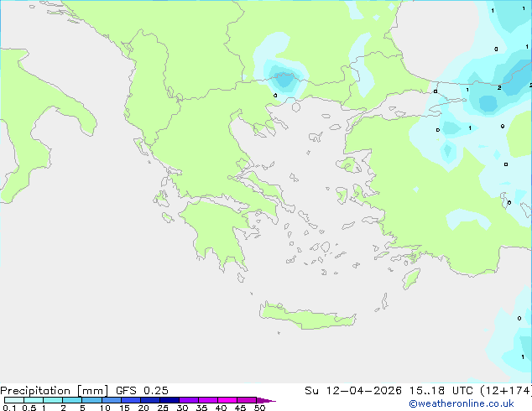Click the '50' legend scale label
The width and height of the screenshot is (532, 411).
pos(259,408)
